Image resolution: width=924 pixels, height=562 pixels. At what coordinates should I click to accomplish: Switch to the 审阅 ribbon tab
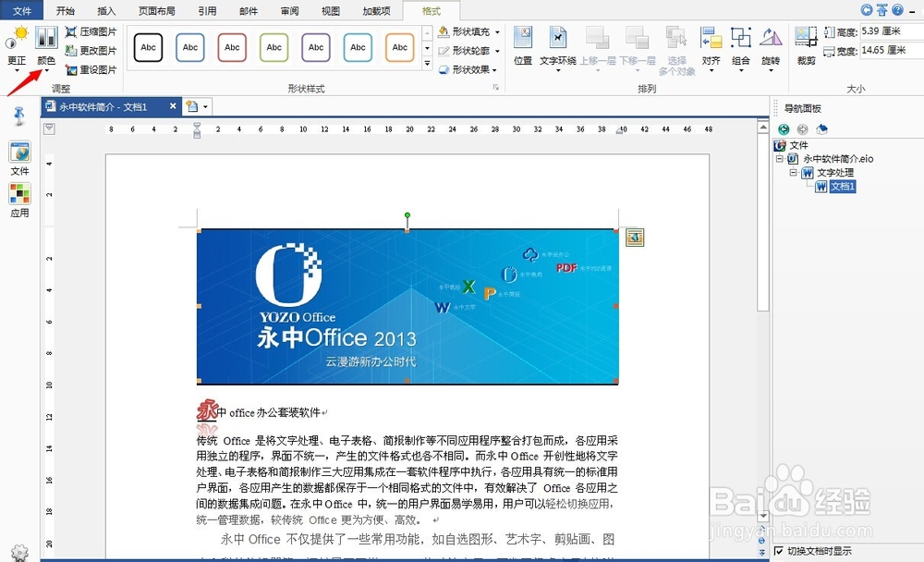pyautogui.click(x=289, y=10)
